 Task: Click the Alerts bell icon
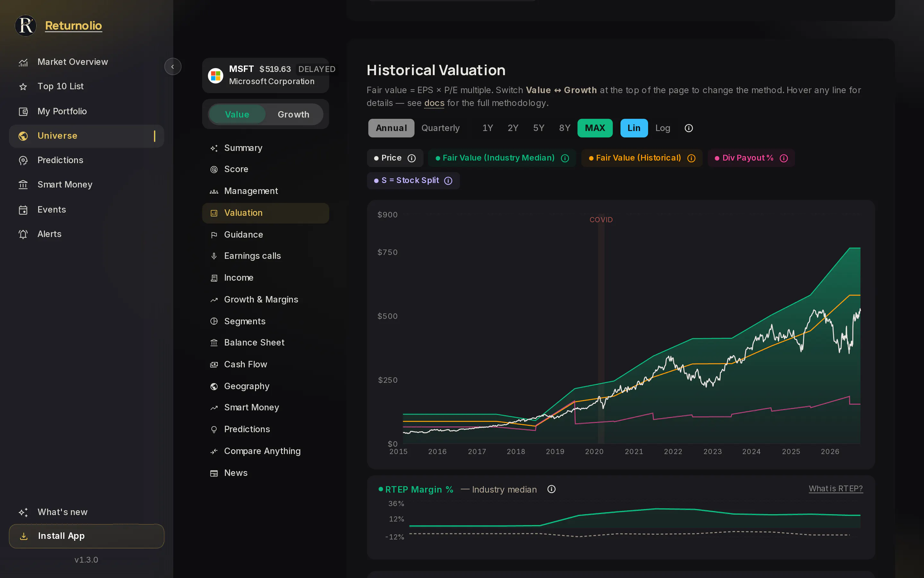pos(23,234)
